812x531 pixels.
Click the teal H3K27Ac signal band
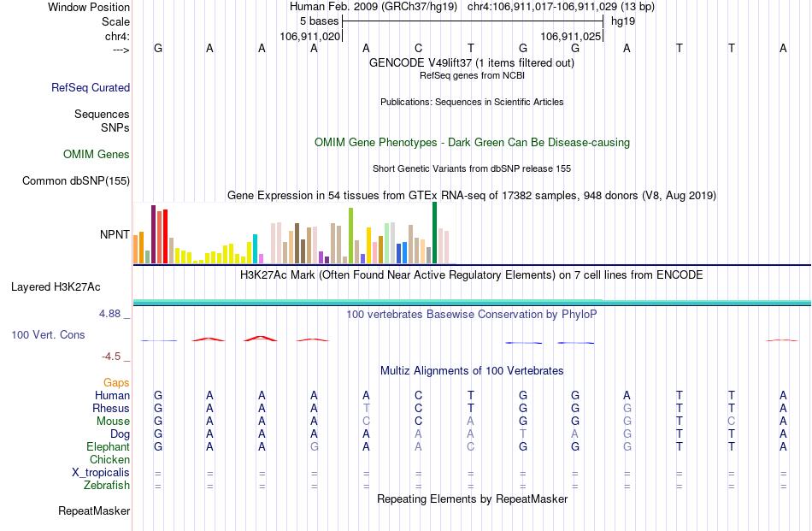(472, 303)
